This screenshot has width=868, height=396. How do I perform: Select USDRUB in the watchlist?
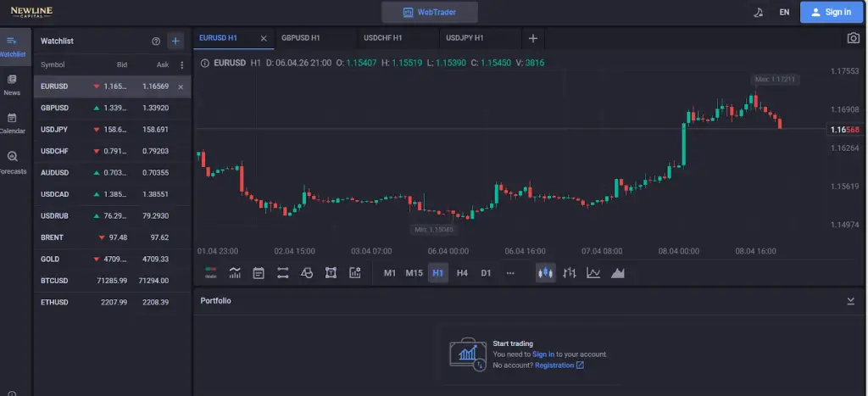pos(113,216)
